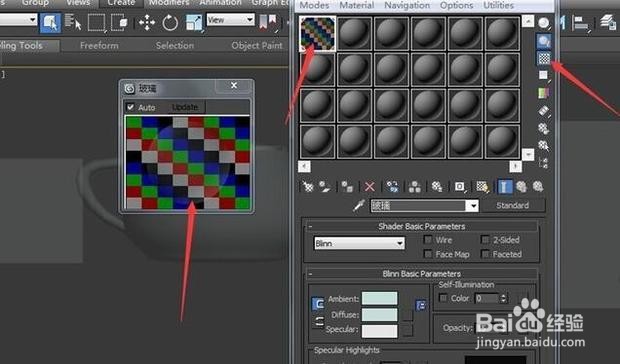Click the Ambient color swatch
Viewport: 620px width, 364px height.
380,298
